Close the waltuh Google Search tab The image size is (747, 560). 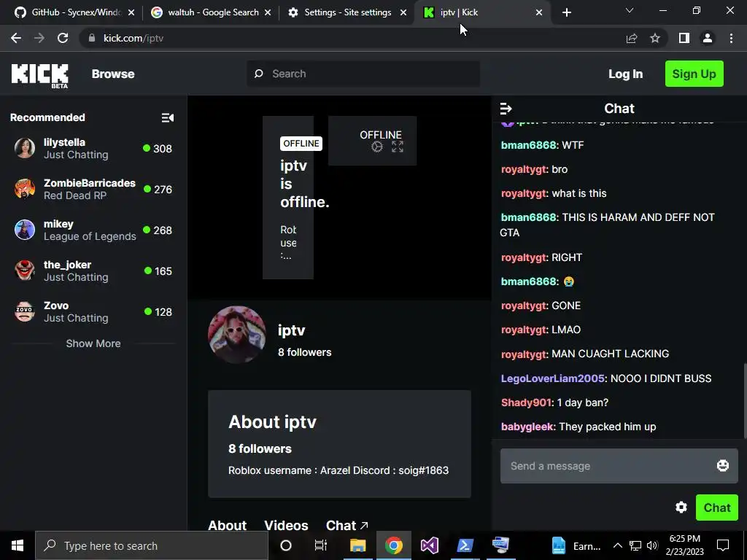pyautogui.click(x=268, y=12)
